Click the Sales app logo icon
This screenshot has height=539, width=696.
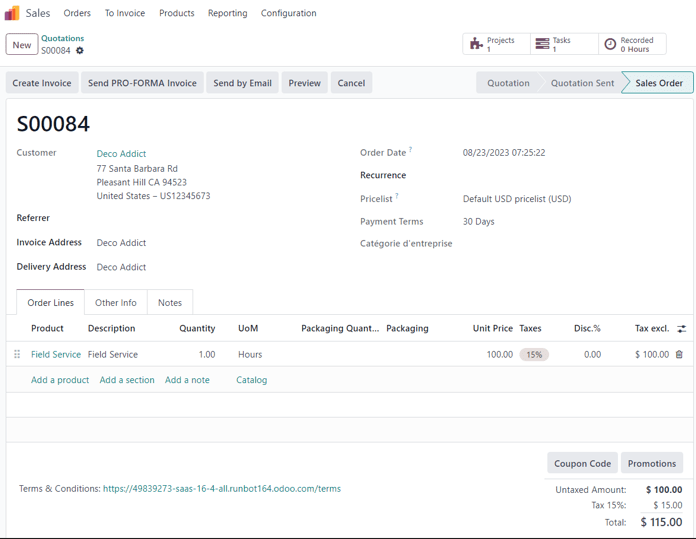[x=12, y=13]
